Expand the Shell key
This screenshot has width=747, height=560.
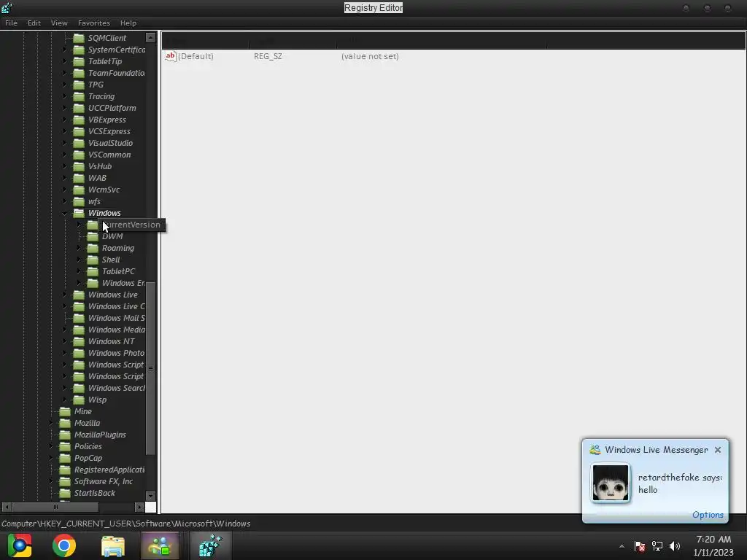pos(79,260)
